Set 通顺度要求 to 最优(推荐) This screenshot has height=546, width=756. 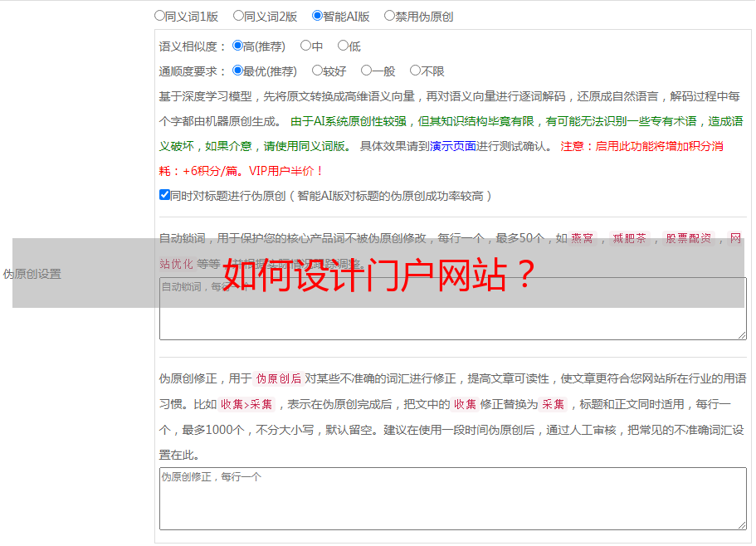[x=237, y=71]
